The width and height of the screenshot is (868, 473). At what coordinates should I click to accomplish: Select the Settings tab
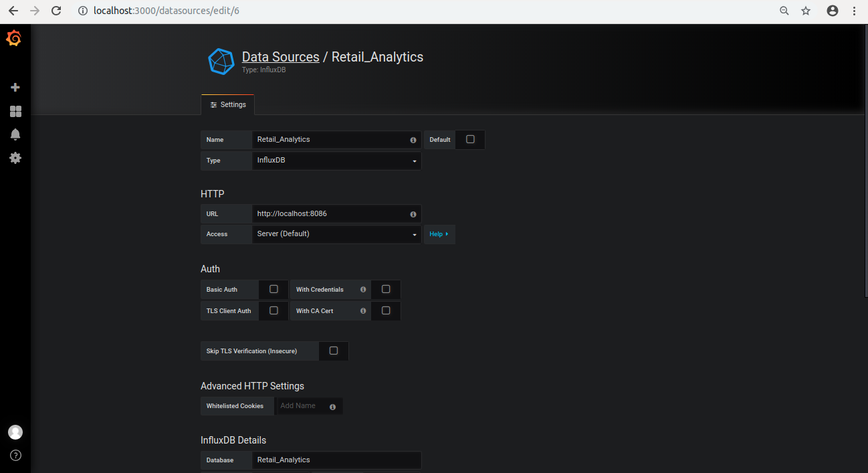pos(227,105)
